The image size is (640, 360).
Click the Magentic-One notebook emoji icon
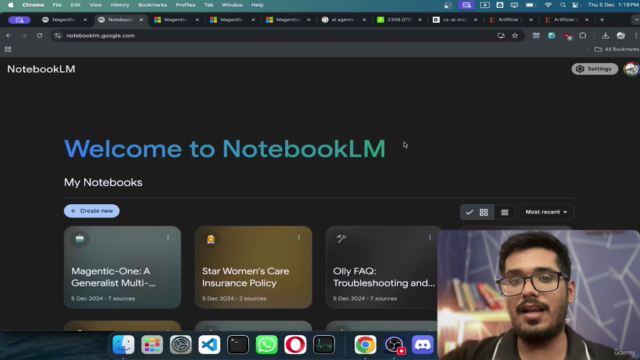(x=80, y=239)
